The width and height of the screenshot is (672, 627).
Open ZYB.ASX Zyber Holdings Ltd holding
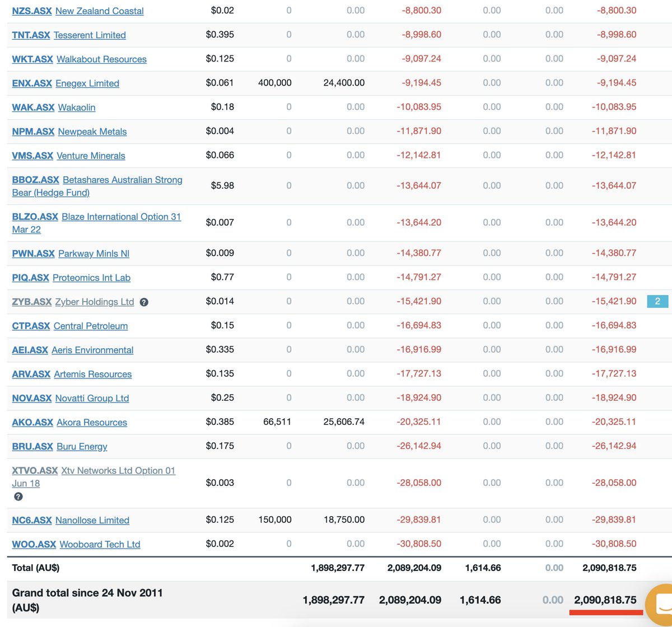pyautogui.click(x=73, y=301)
